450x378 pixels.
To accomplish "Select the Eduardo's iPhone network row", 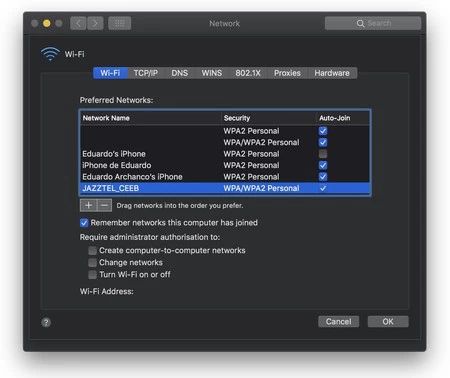I will click(x=225, y=154).
